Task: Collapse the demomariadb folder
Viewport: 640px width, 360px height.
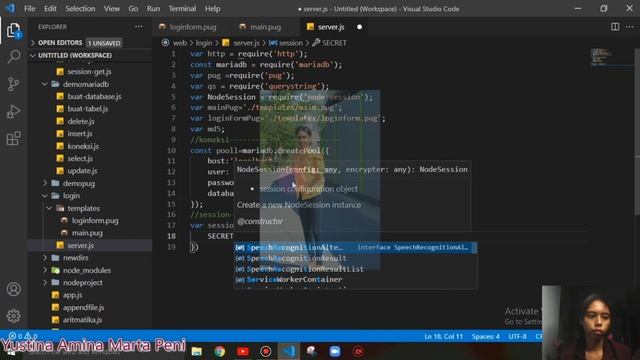Action: (86, 84)
